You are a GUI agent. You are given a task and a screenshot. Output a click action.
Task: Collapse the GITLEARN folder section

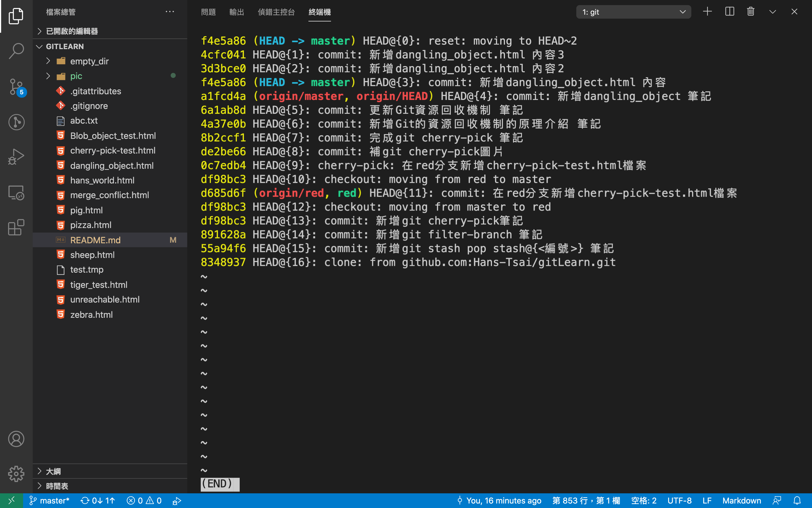(x=110, y=46)
